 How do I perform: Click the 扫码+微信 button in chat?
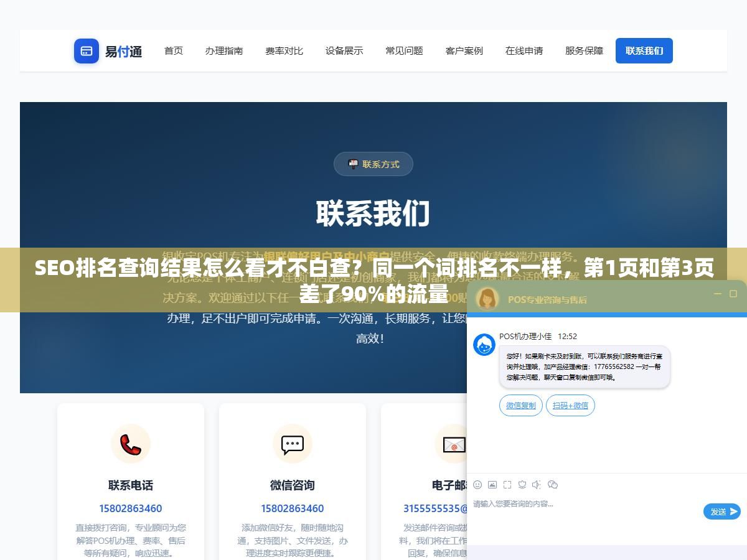click(x=570, y=406)
